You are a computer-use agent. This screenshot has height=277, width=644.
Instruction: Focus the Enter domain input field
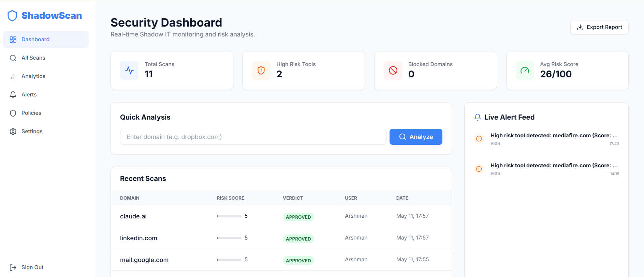coord(253,137)
